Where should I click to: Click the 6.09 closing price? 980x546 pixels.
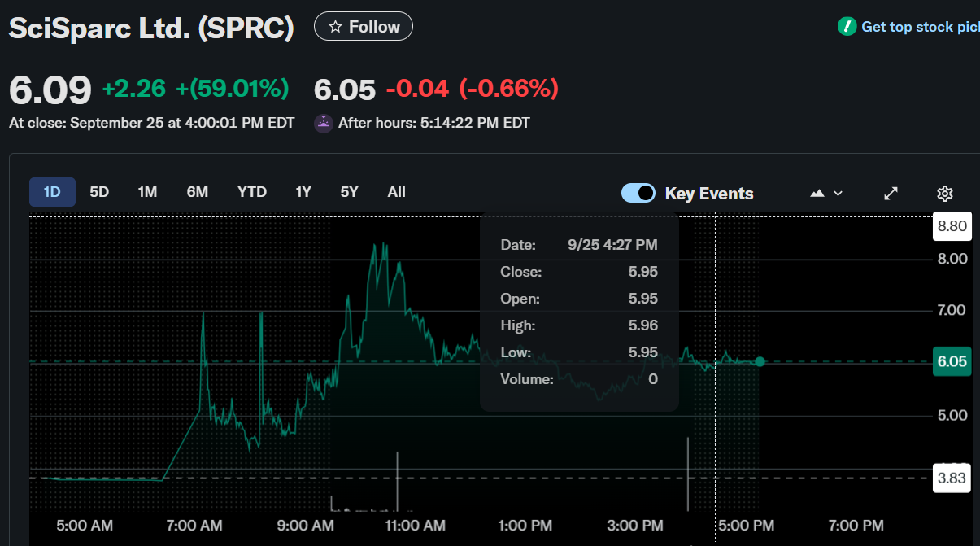50,90
